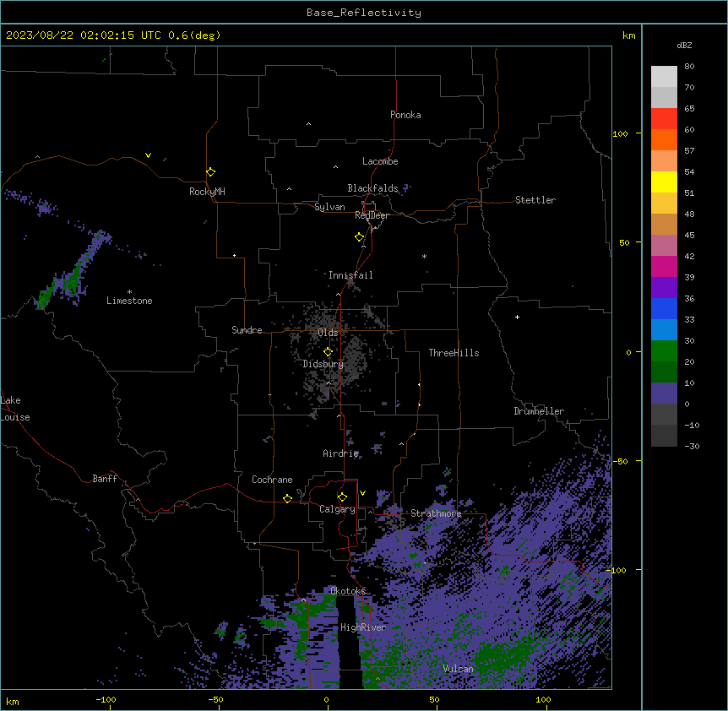The width and height of the screenshot is (728, 711).
Task: Select the Didsbury label
Action: point(323,364)
